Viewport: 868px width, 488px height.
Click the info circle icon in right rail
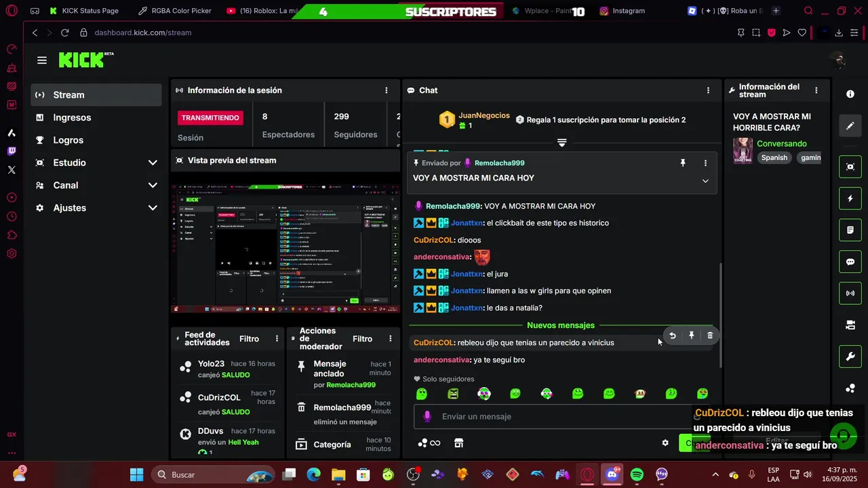tap(850, 94)
